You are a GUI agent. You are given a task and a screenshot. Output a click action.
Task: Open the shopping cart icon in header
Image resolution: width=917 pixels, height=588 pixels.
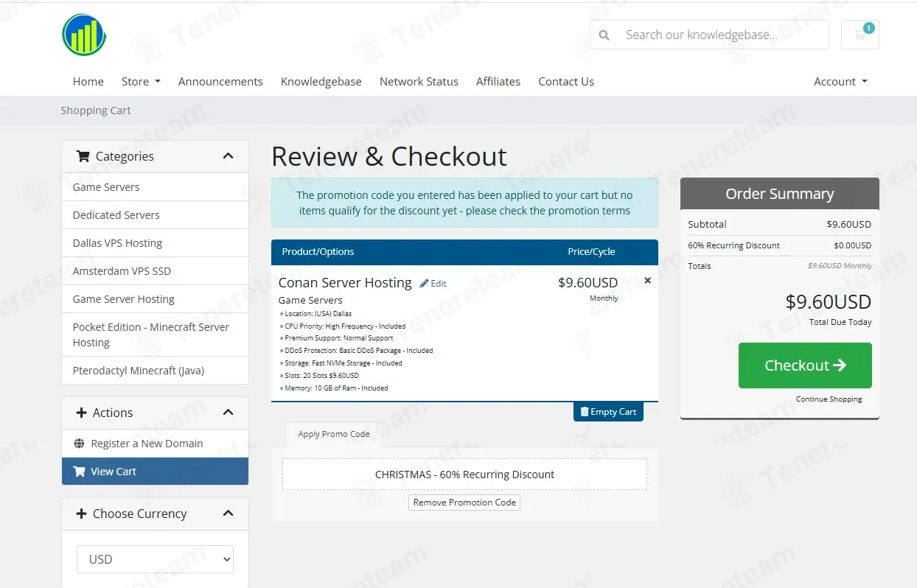[860, 35]
